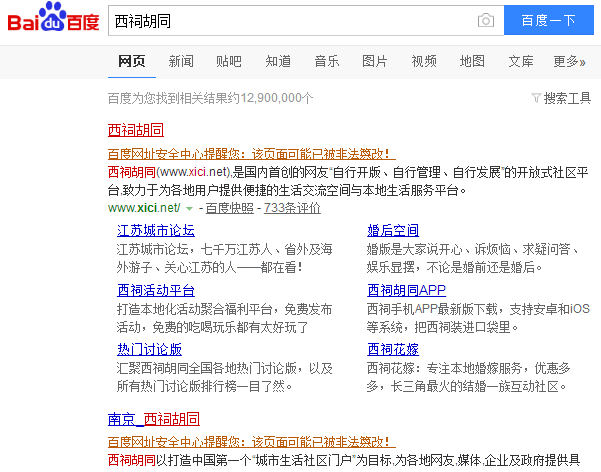Switch to the 新闻 tab
The image size is (601, 472).
tap(181, 62)
